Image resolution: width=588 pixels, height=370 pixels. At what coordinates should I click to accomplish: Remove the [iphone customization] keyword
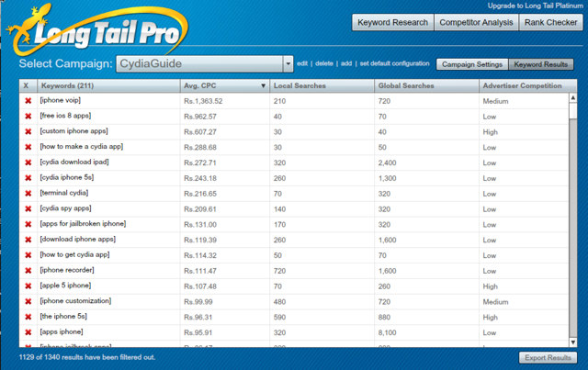[x=28, y=301]
